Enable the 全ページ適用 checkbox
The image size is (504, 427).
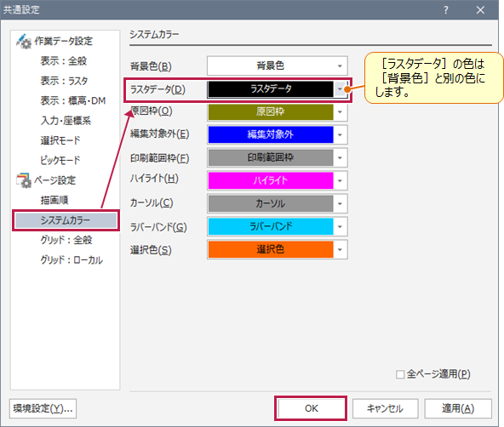click(x=400, y=374)
